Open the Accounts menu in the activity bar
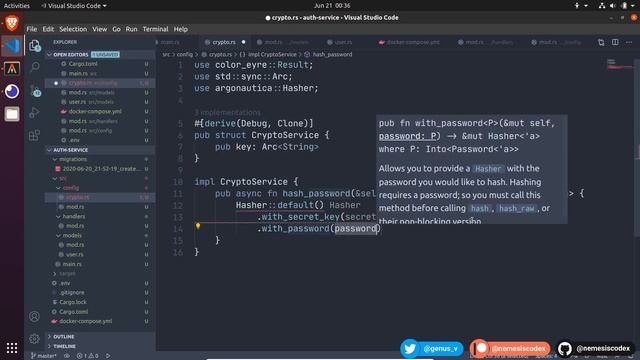 click(x=35, y=316)
